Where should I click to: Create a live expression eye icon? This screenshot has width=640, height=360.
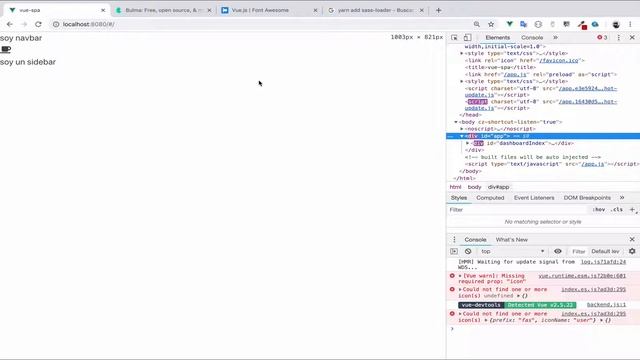coord(558,251)
